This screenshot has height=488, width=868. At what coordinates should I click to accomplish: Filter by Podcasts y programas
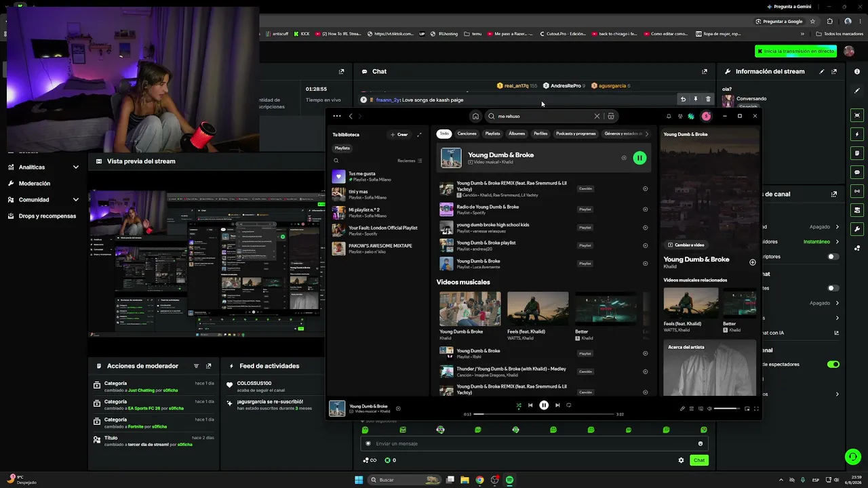(576, 134)
